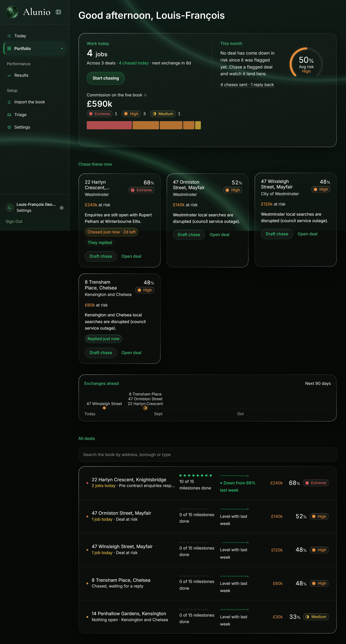
Task: Click the yellow Medium segment of the risk bar
Action: pyautogui.click(x=198, y=125)
